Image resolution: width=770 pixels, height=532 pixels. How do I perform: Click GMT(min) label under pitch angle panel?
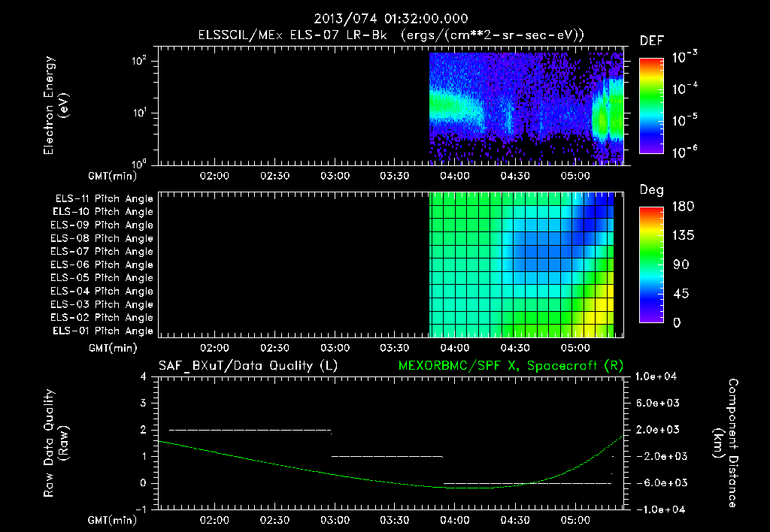113,349
